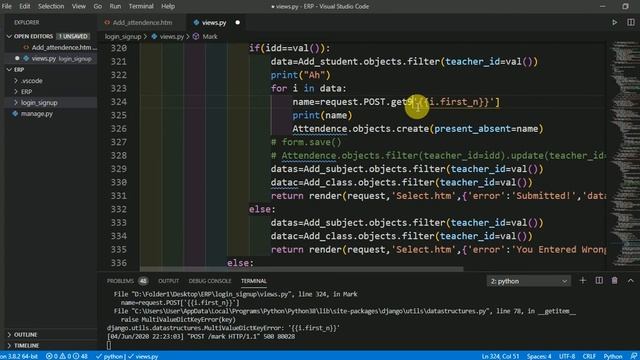Click line number 324 in the gutter
Screen dimensions: 640x360
[118, 102]
